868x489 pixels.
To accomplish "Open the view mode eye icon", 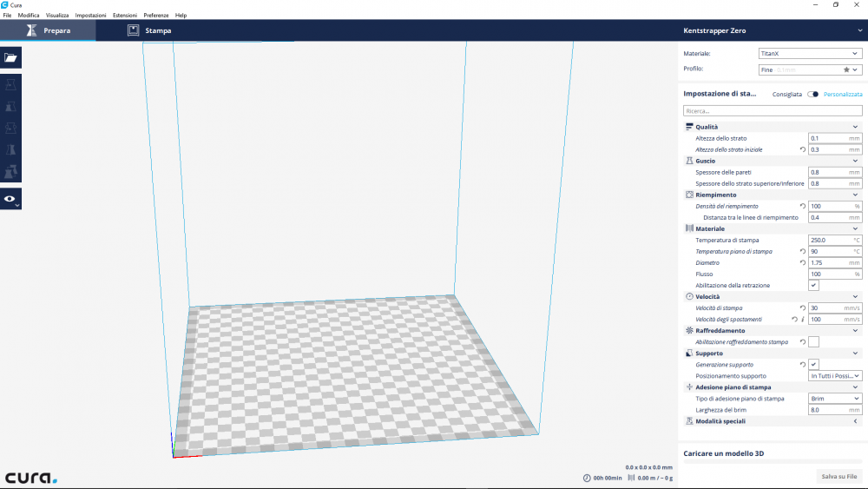I will pyautogui.click(x=10, y=199).
